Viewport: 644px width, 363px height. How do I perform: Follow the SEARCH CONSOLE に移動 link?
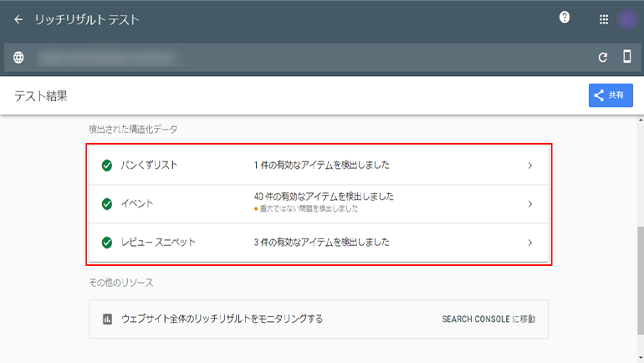coord(488,319)
